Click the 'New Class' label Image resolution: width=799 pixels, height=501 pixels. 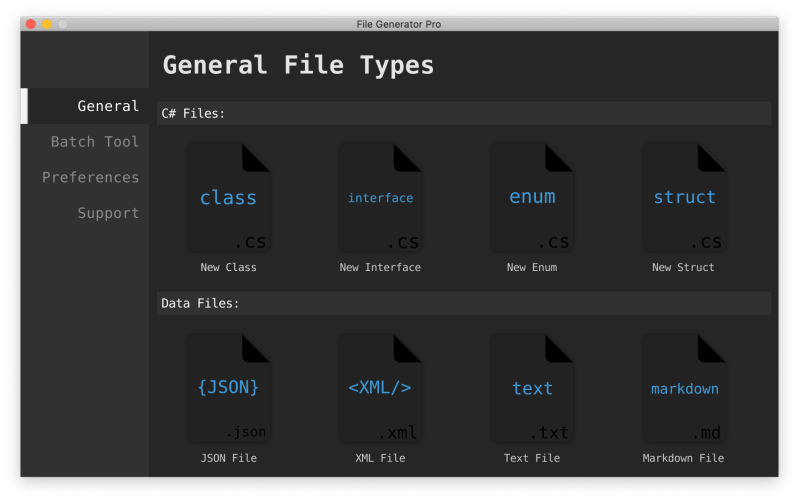228,268
